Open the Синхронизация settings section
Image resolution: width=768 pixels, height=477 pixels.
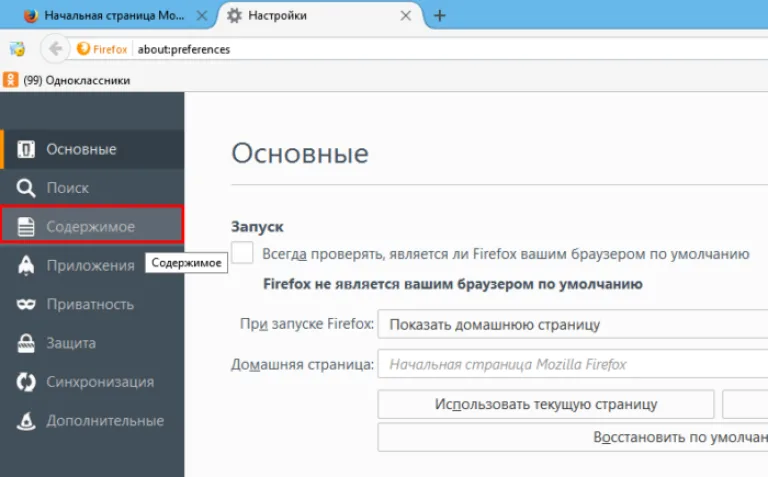point(92,382)
